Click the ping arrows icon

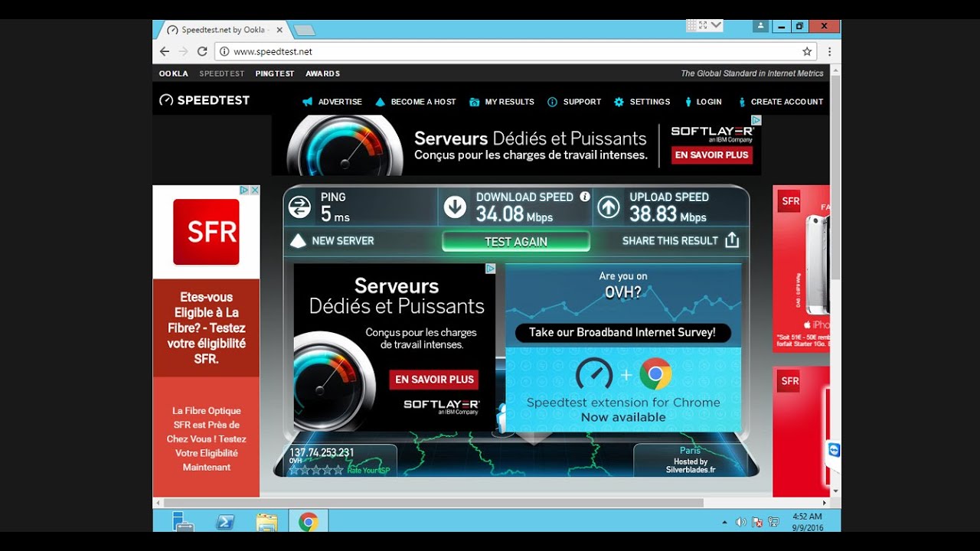click(x=299, y=207)
